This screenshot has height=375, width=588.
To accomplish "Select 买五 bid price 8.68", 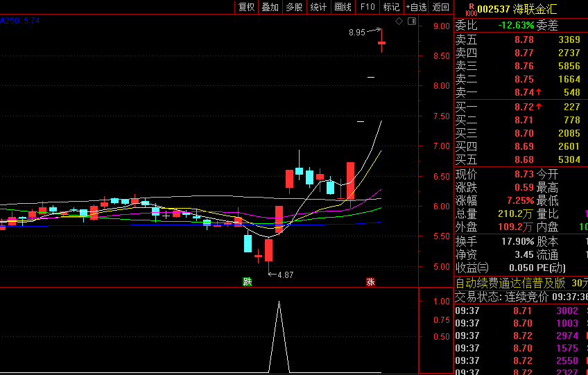I will click(x=524, y=159).
